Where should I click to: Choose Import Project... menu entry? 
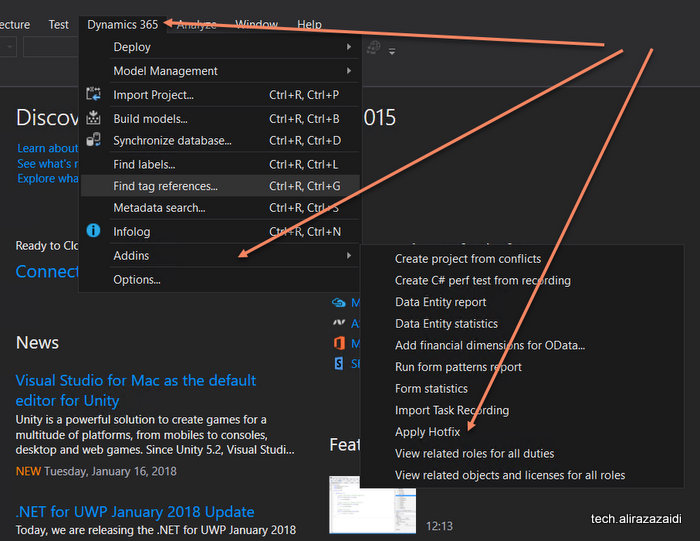coord(220,95)
